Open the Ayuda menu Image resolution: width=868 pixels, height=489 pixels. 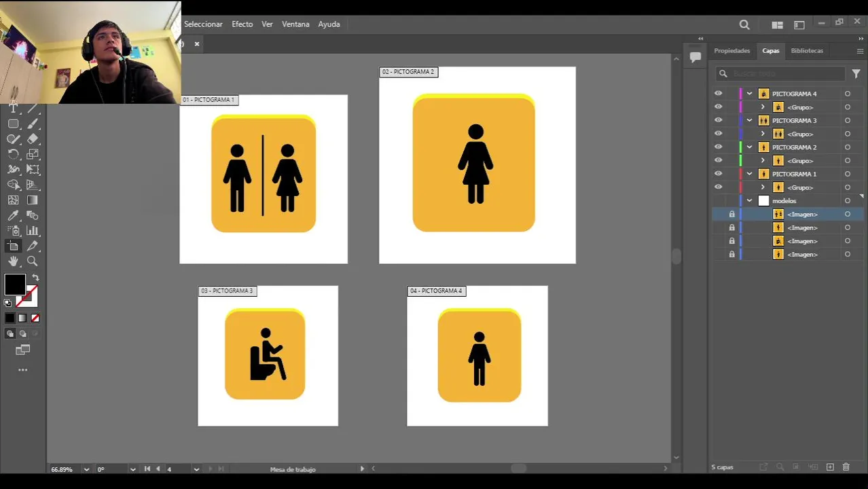click(329, 24)
